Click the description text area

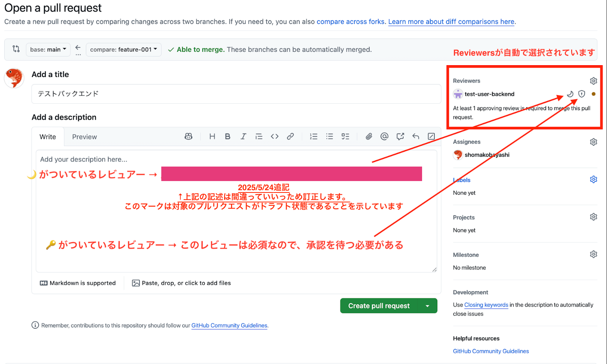click(236, 211)
